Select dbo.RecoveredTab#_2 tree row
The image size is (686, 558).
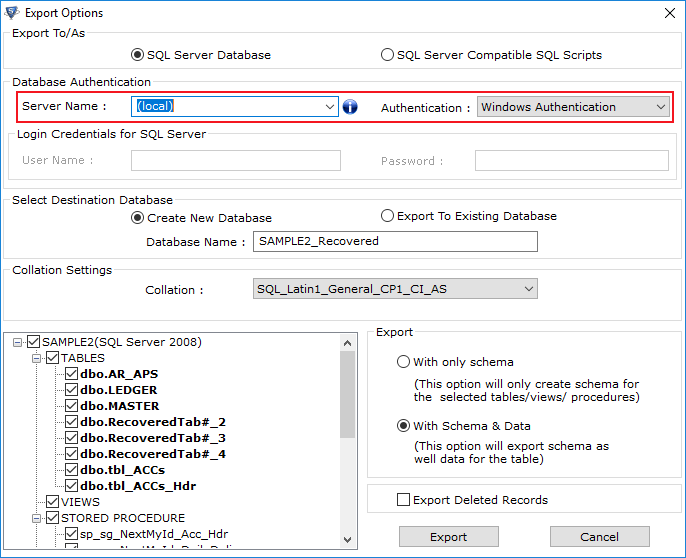click(x=153, y=422)
